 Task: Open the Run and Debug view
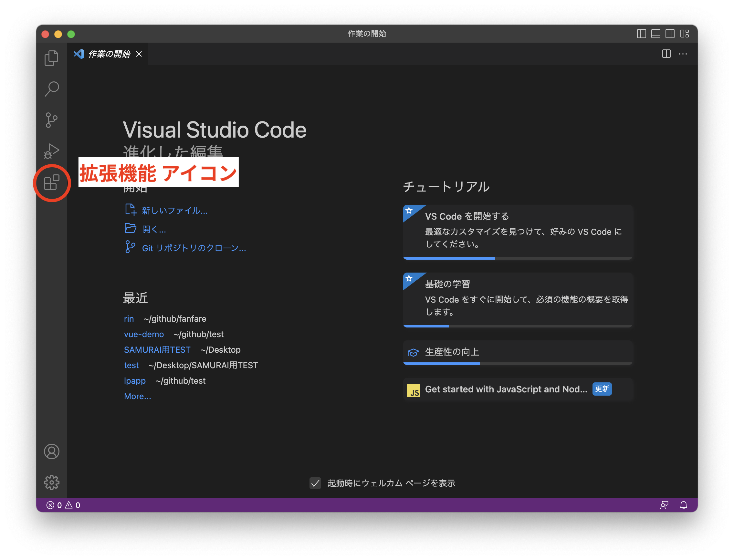point(51,151)
